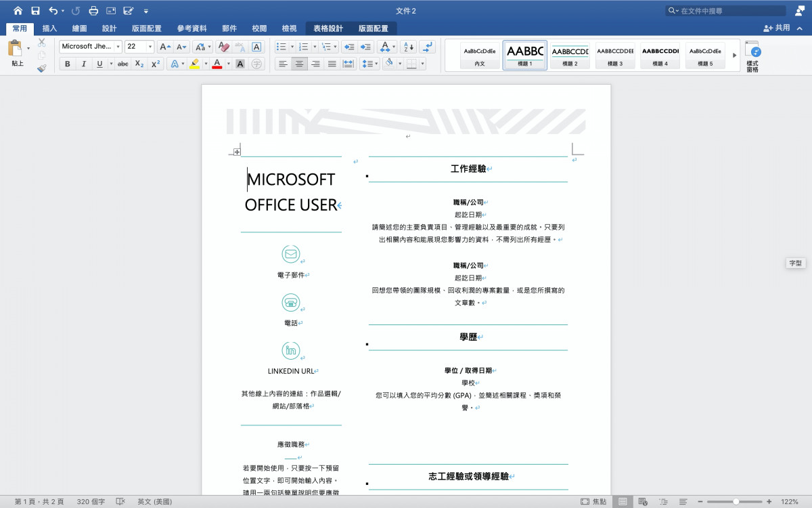
Task: Expand the styles gallery arrow
Action: pyautogui.click(x=734, y=56)
